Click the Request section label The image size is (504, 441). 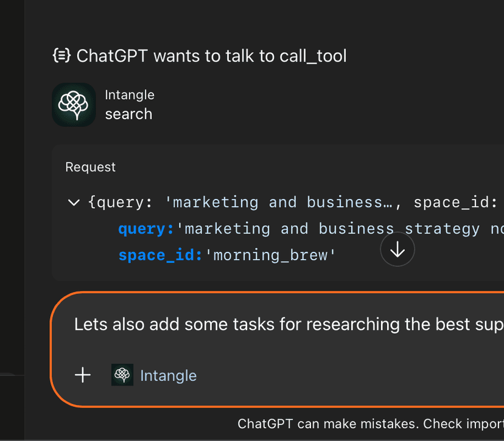[x=90, y=167]
